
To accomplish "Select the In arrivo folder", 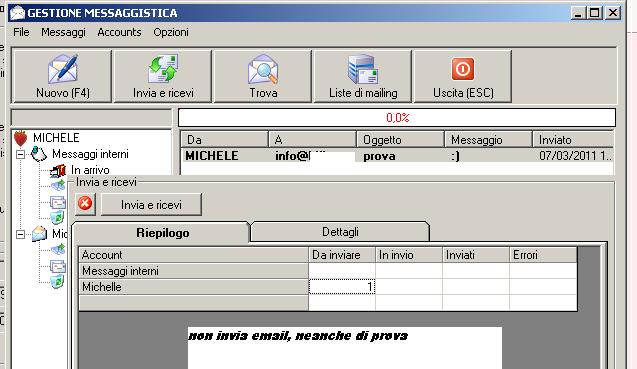I will click(90, 170).
